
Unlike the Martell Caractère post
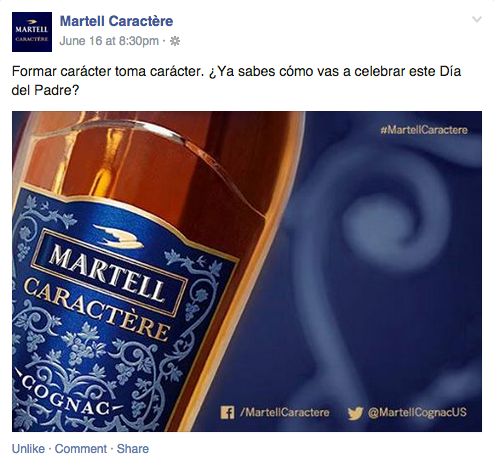pos(28,449)
